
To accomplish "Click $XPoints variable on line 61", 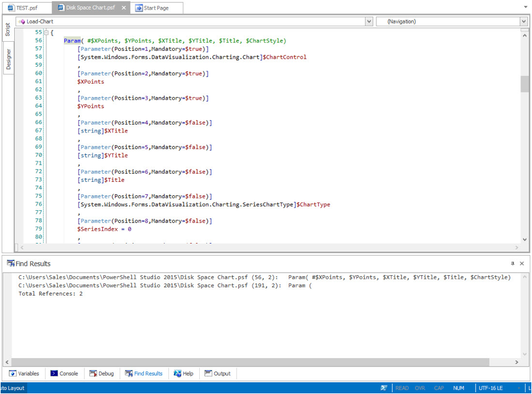I will (x=91, y=82).
